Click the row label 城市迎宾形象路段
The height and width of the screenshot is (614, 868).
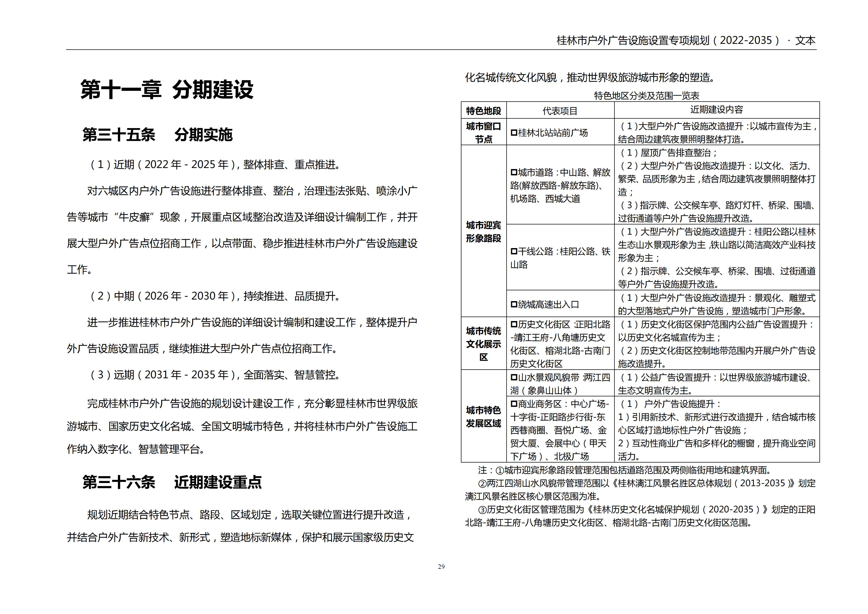pyautogui.click(x=483, y=232)
